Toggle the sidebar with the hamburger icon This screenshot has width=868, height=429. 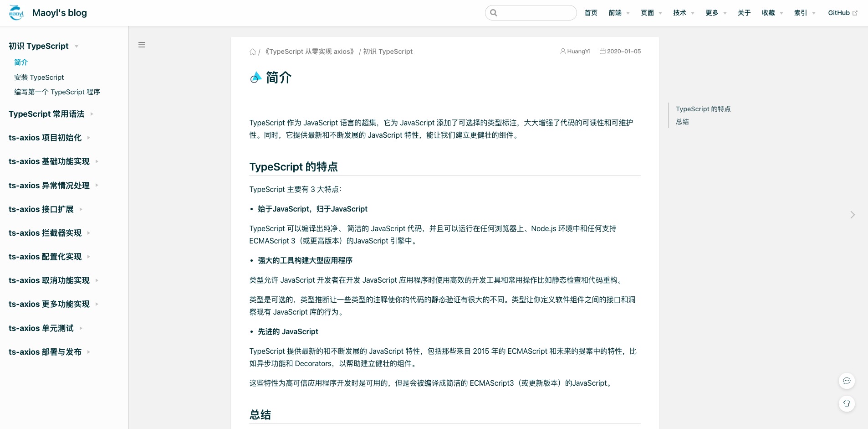click(142, 45)
